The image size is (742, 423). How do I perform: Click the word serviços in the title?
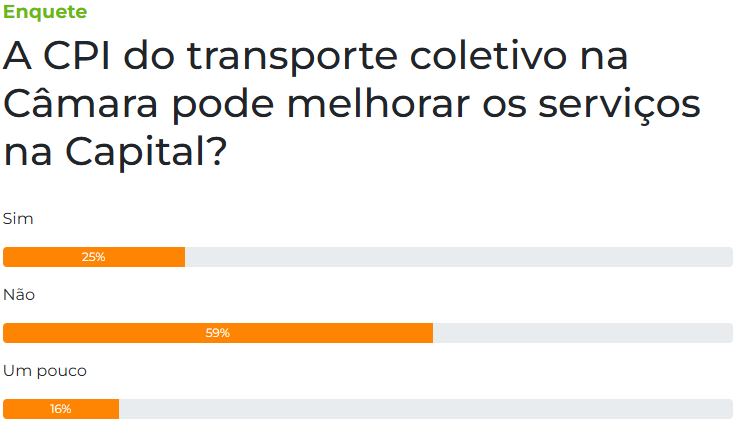(x=619, y=105)
